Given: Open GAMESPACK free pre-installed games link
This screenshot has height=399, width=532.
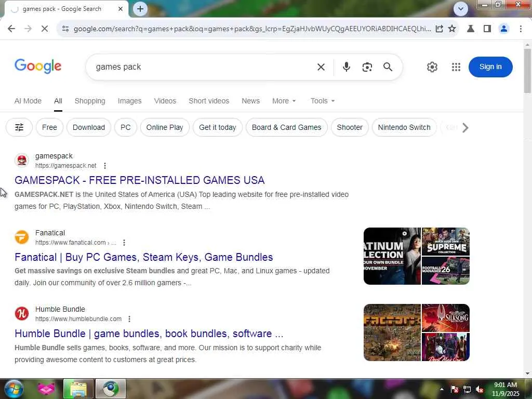Looking at the screenshot, I should (x=139, y=180).
